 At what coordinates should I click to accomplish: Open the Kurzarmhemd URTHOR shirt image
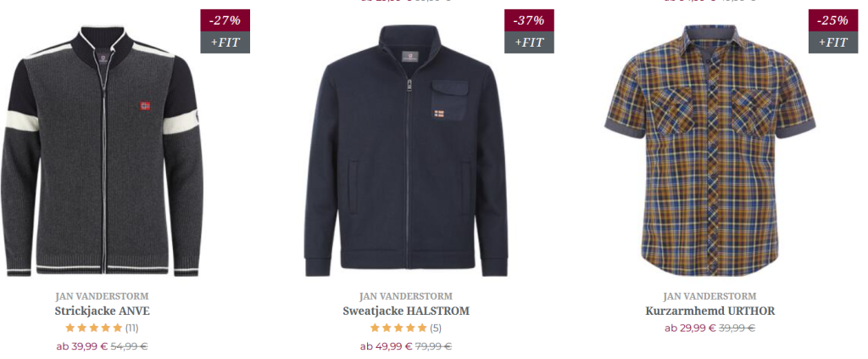pos(709,150)
